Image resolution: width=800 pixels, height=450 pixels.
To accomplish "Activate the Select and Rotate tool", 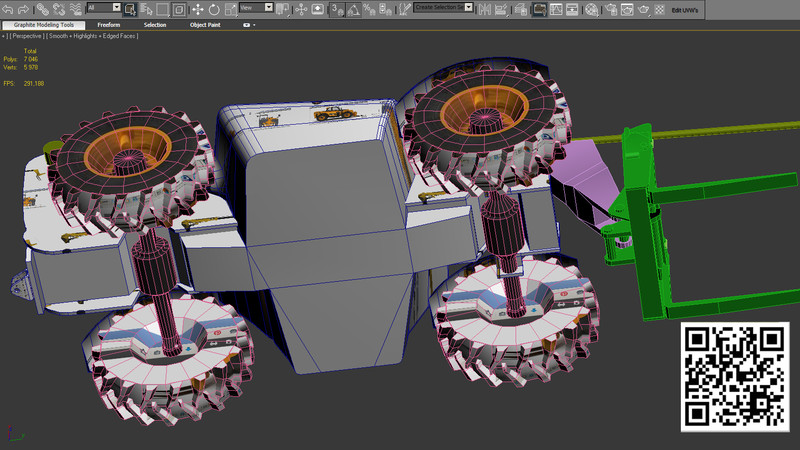I will [214, 9].
